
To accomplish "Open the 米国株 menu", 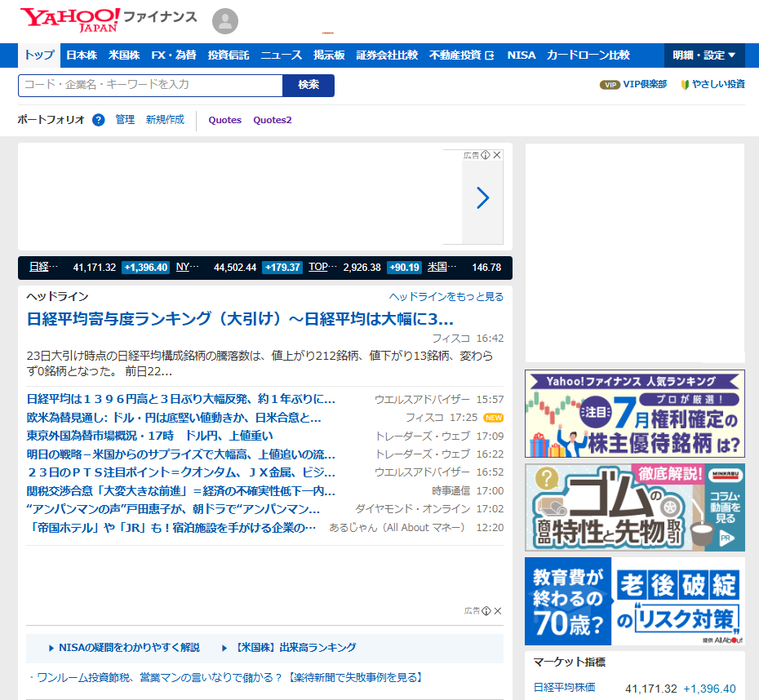I will [124, 55].
